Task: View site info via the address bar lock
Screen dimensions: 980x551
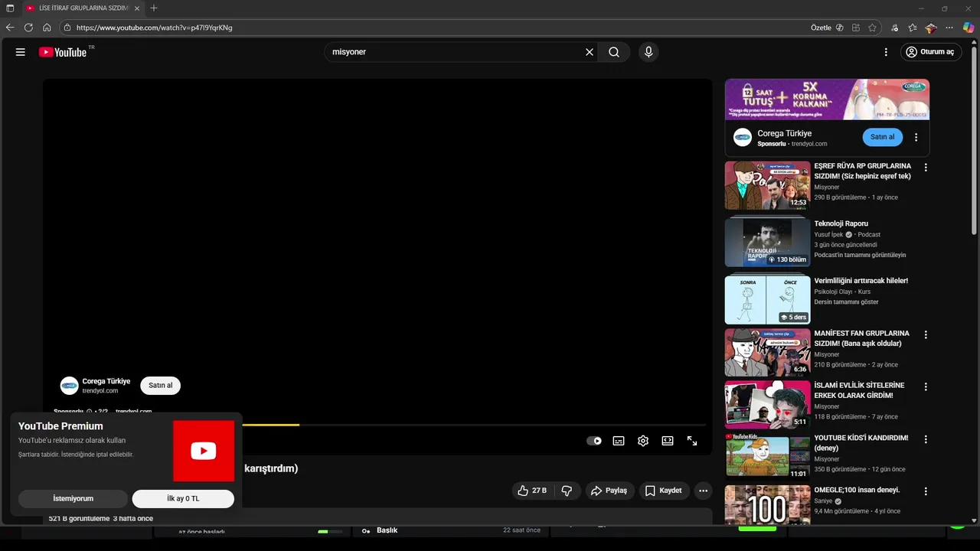Action: point(67,28)
